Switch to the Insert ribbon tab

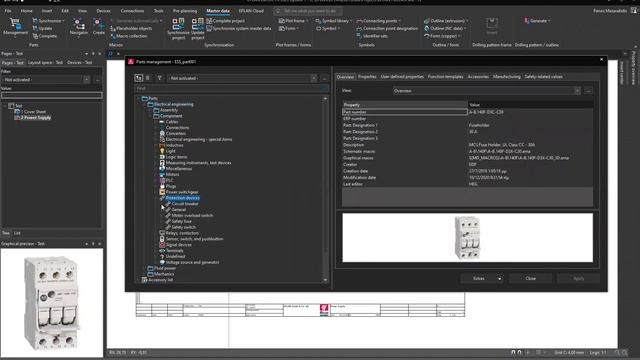click(47, 11)
